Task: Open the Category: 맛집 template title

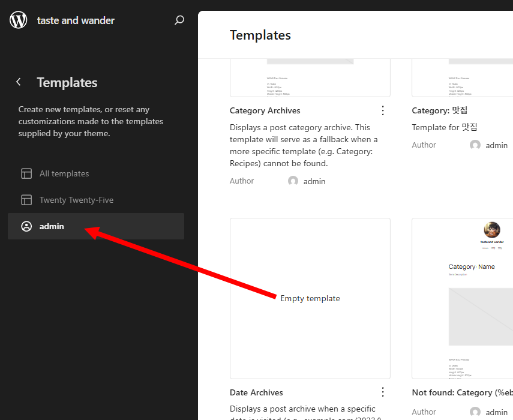Action: coord(439,110)
